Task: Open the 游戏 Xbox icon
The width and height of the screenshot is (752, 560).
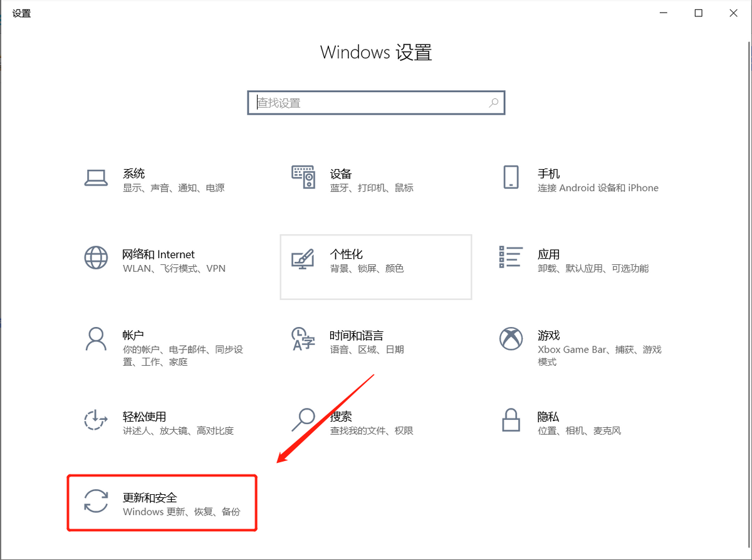Action: tap(511, 339)
